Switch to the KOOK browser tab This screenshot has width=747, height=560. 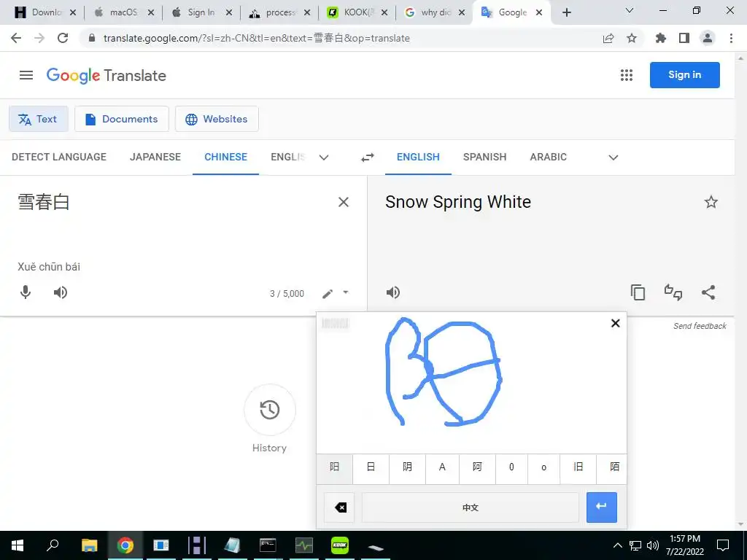(x=357, y=12)
